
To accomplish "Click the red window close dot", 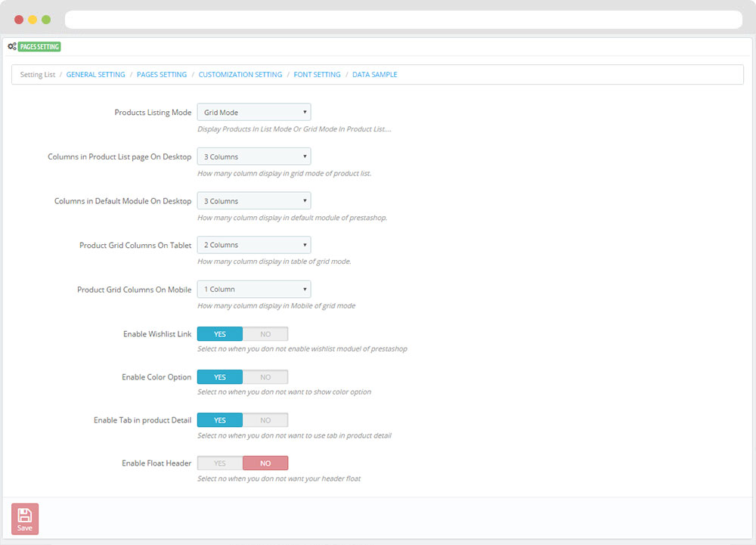I will click(19, 20).
